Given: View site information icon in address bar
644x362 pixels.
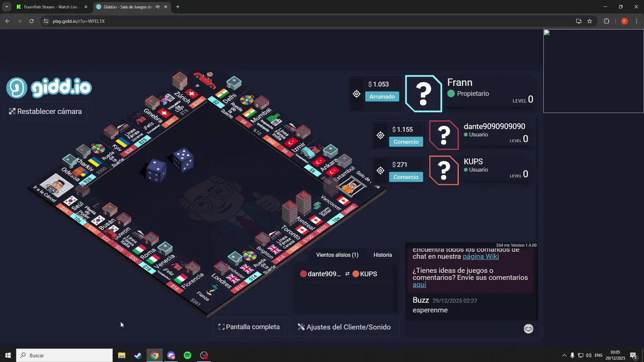Looking at the screenshot, I should pyautogui.click(x=46, y=21).
